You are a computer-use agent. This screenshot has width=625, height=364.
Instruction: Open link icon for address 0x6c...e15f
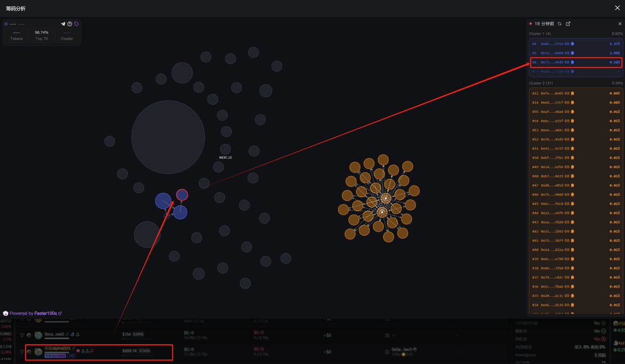click(x=567, y=121)
